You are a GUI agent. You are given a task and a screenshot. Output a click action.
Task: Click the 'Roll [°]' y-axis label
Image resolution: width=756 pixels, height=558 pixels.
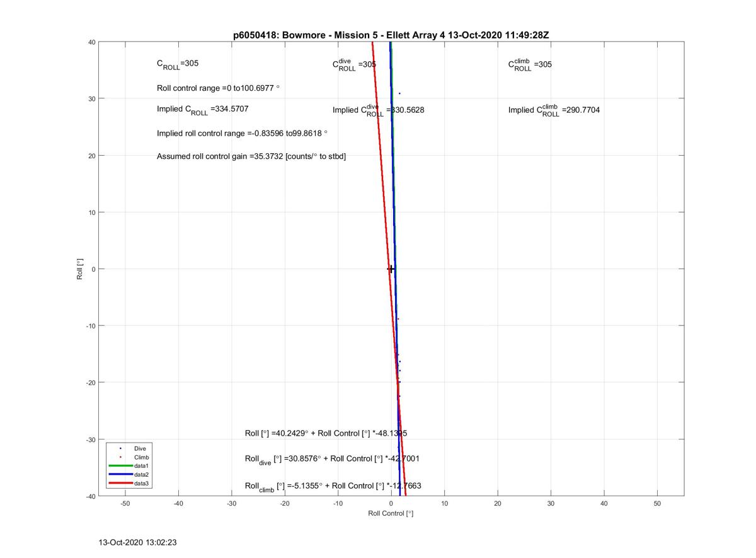[81, 269]
